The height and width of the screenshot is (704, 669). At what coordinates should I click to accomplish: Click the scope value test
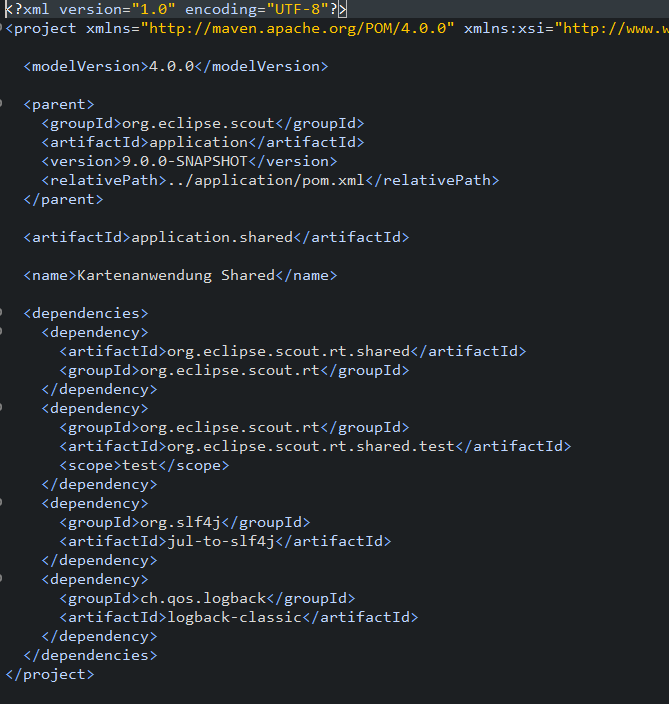(x=140, y=465)
